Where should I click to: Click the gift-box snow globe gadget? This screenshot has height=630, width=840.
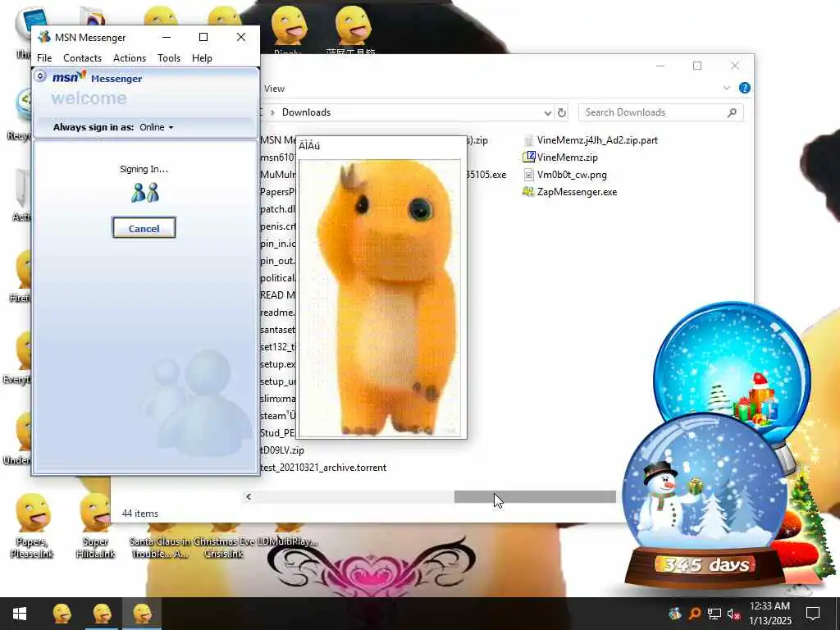pos(733,364)
